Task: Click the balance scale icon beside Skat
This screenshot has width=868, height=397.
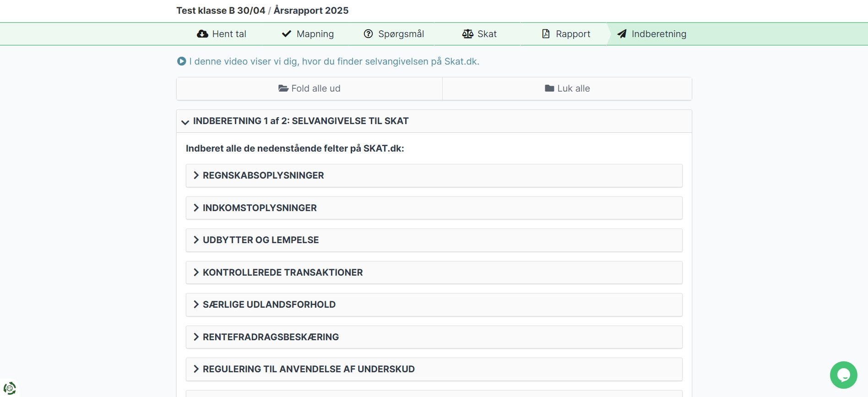Action: click(467, 34)
